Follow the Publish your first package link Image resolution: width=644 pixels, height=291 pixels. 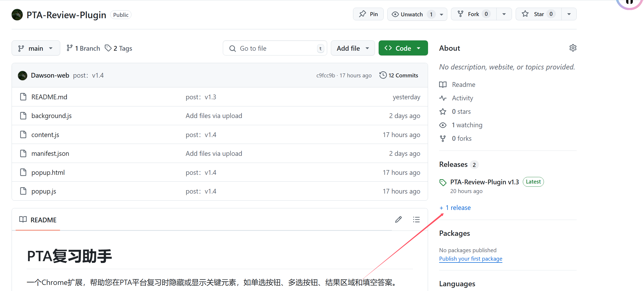(x=471, y=259)
